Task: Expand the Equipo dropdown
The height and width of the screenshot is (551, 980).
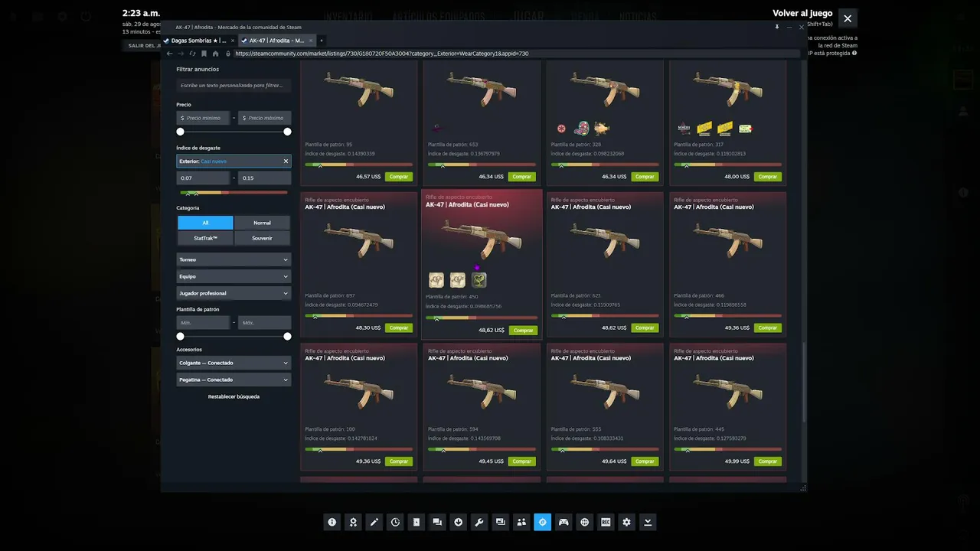Action: pos(234,276)
